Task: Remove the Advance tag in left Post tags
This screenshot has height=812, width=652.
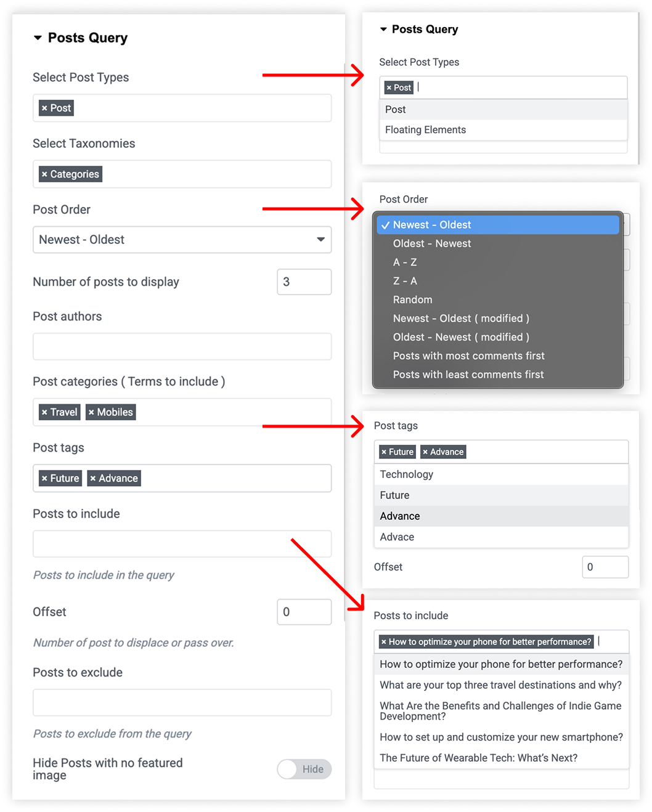Action: [93, 478]
